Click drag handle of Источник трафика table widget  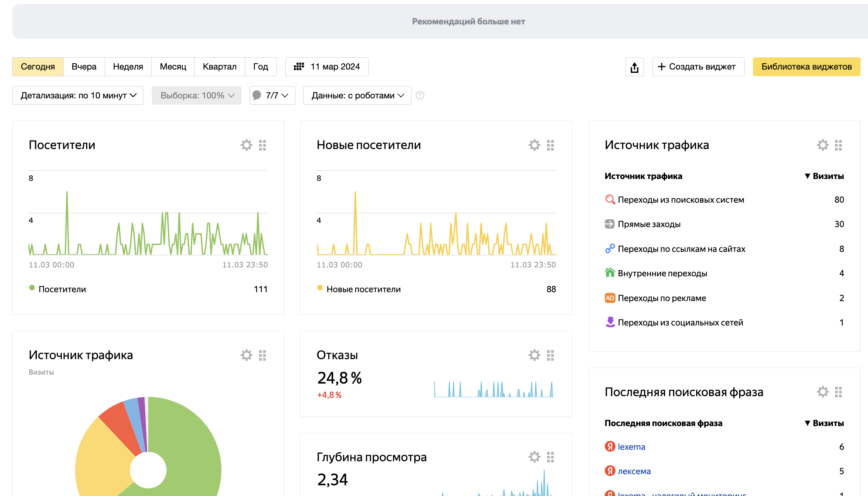[x=838, y=145]
